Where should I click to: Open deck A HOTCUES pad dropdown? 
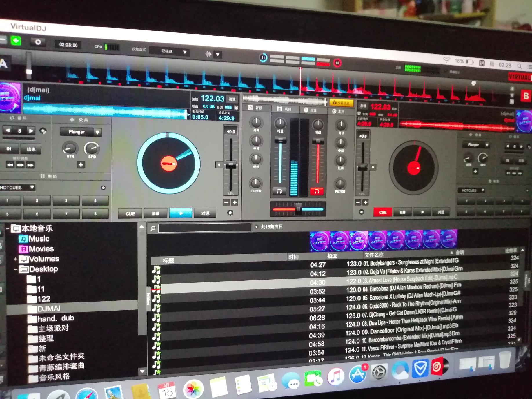pos(17,188)
